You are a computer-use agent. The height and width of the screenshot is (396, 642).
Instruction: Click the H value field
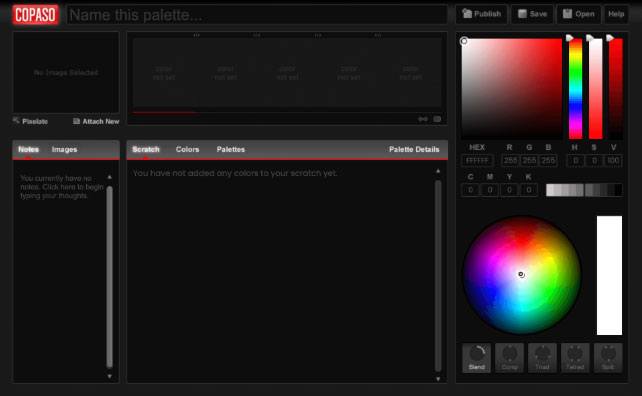(575, 161)
